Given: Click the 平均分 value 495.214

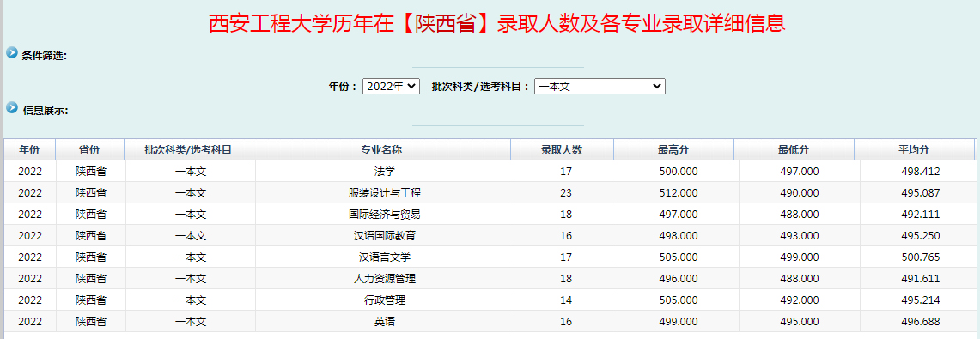Looking at the screenshot, I should 921,300.
